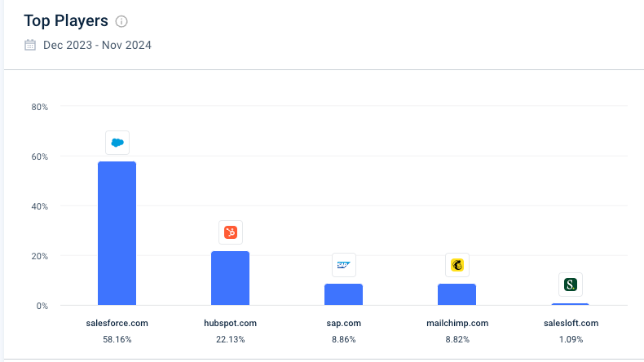Click the calendar icon by date range
This screenshot has width=644, height=362.
point(30,45)
